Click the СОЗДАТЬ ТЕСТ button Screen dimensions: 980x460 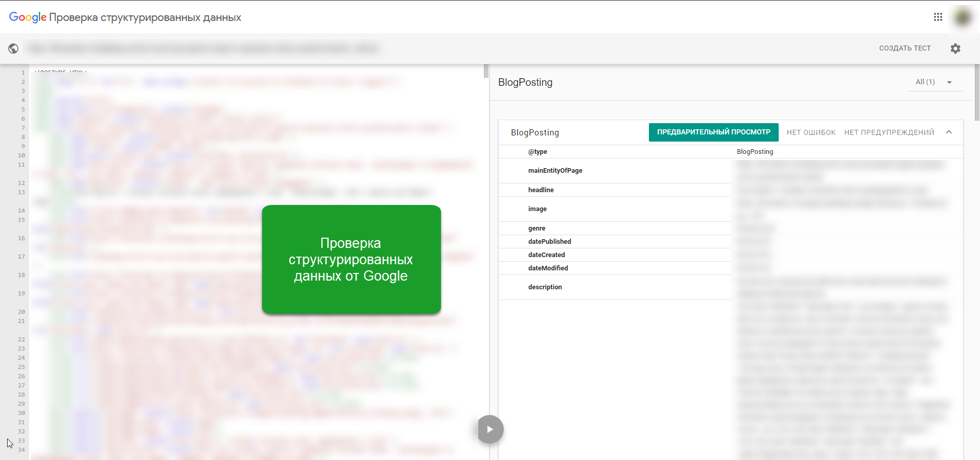[905, 48]
